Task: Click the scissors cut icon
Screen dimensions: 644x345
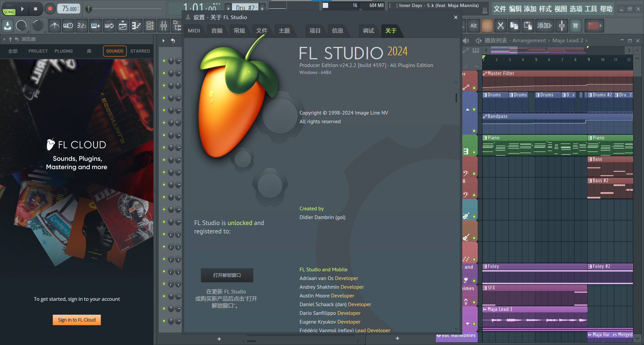Action: pos(500,25)
